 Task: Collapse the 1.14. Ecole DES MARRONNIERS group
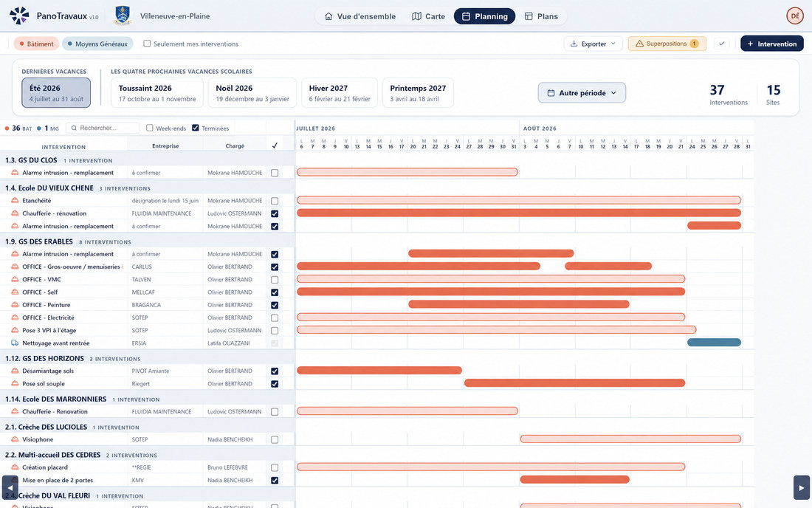pyautogui.click(x=147, y=399)
